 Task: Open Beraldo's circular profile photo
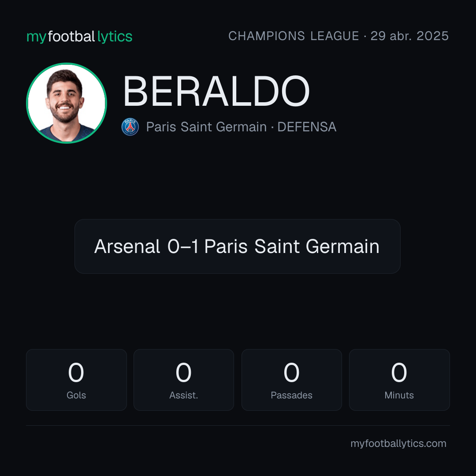[67, 103]
